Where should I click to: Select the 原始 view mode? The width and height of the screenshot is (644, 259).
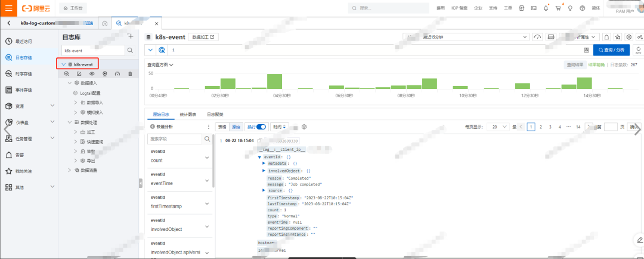(236, 127)
